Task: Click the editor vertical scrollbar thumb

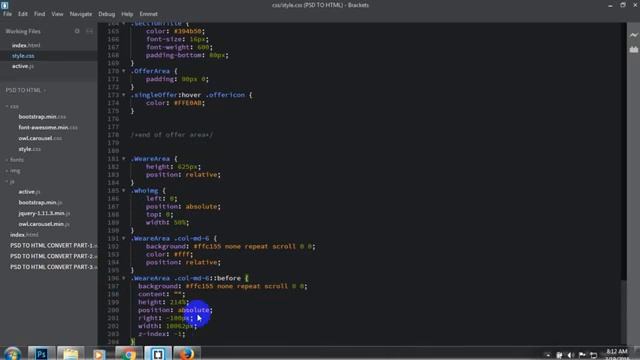Action: click(x=623, y=312)
